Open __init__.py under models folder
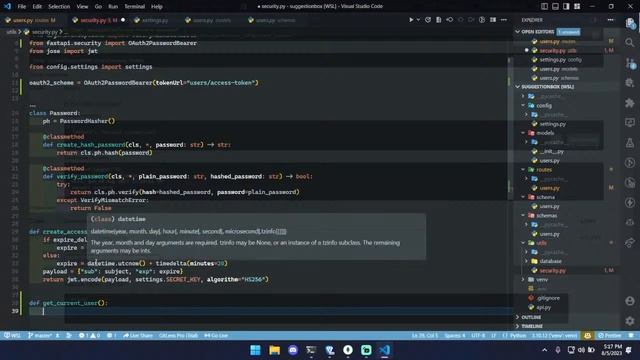The image size is (640, 360). click(551, 151)
